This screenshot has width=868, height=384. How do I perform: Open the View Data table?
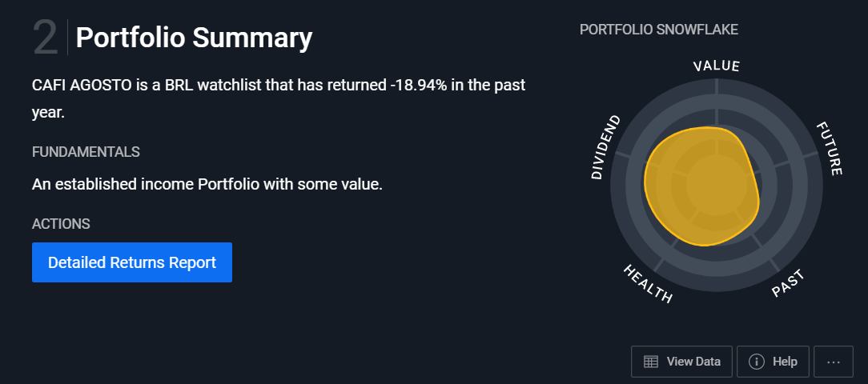pyautogui.click(x=681, y=362)
